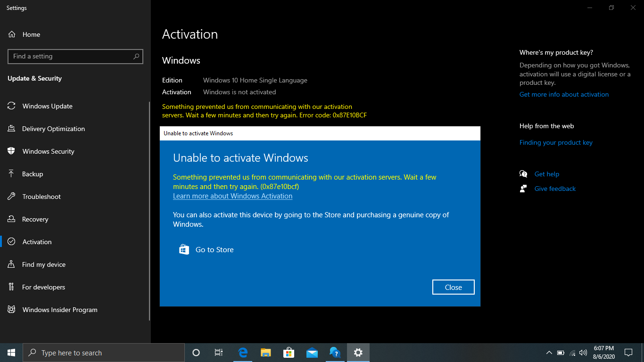Open Windows Update settings
Viewport: 644px width, 362px height.
(75, 106)
